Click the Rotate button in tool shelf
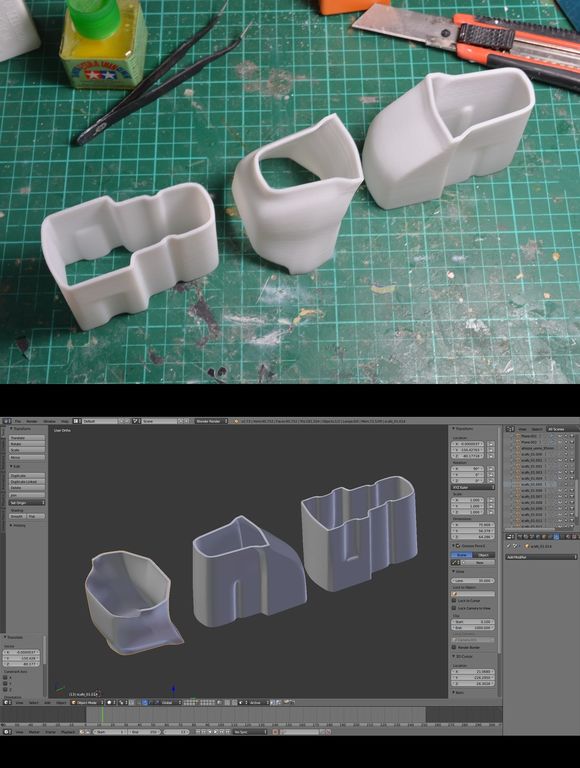Viewport: 580px width, 768px height. pyautogui.click(x=27, y=444)
